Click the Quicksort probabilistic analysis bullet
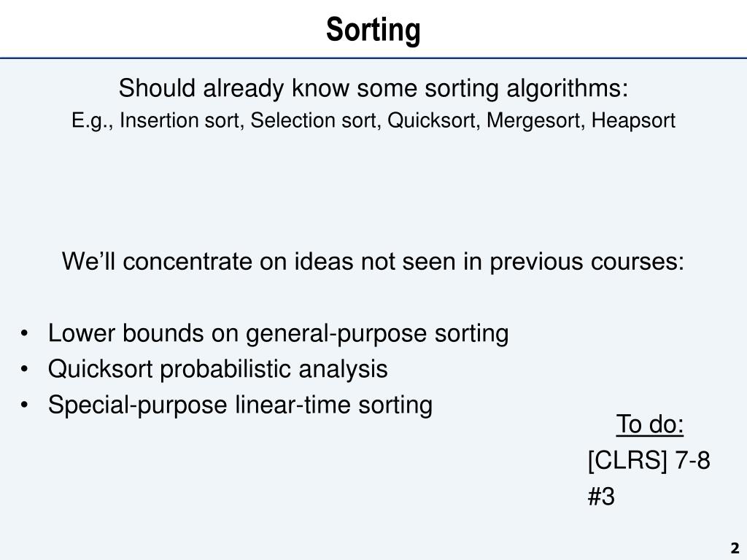This screenshot has width=747, height=560. tap(217, 369)
